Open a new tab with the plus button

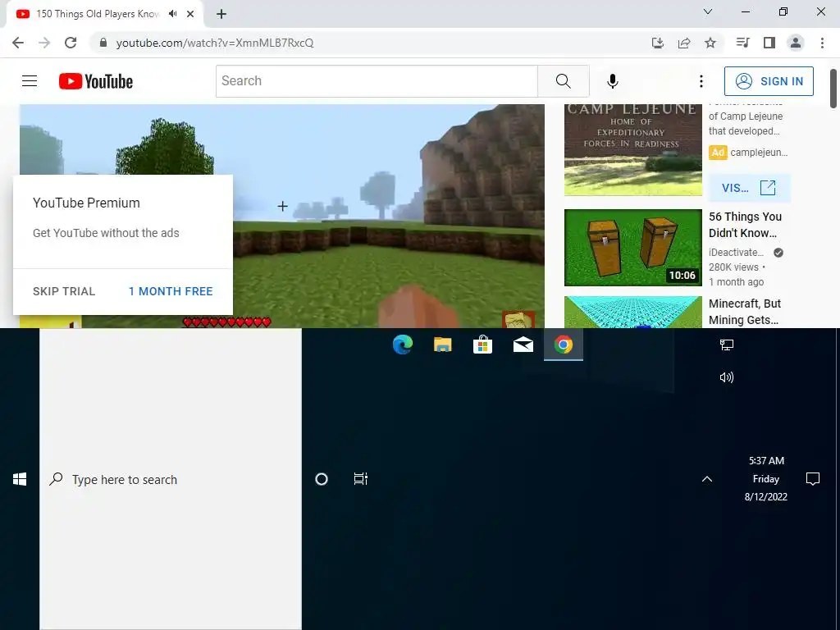[221, 14]
